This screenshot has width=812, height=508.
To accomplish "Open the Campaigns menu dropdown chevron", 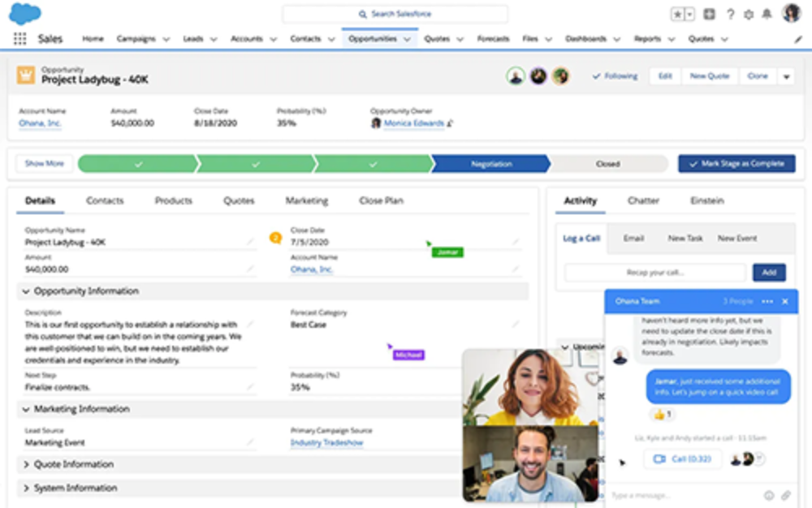I will (166, 39).
